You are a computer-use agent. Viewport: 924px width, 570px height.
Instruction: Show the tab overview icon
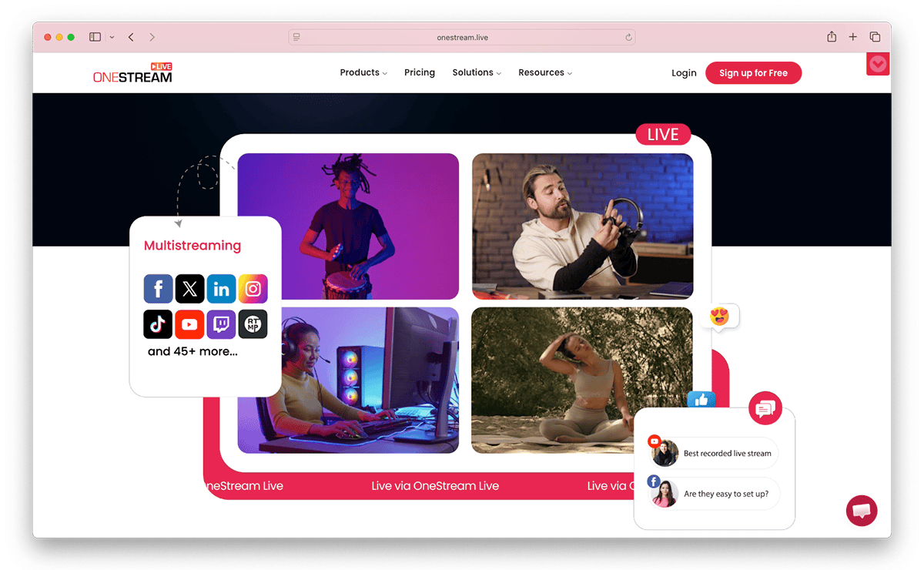(x=875, y=37)
